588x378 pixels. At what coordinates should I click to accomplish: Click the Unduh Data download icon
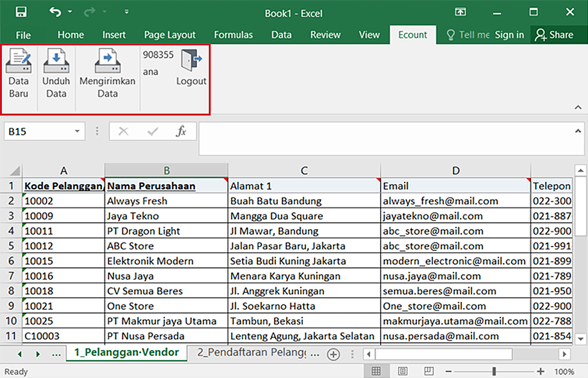tap(56, 62)
